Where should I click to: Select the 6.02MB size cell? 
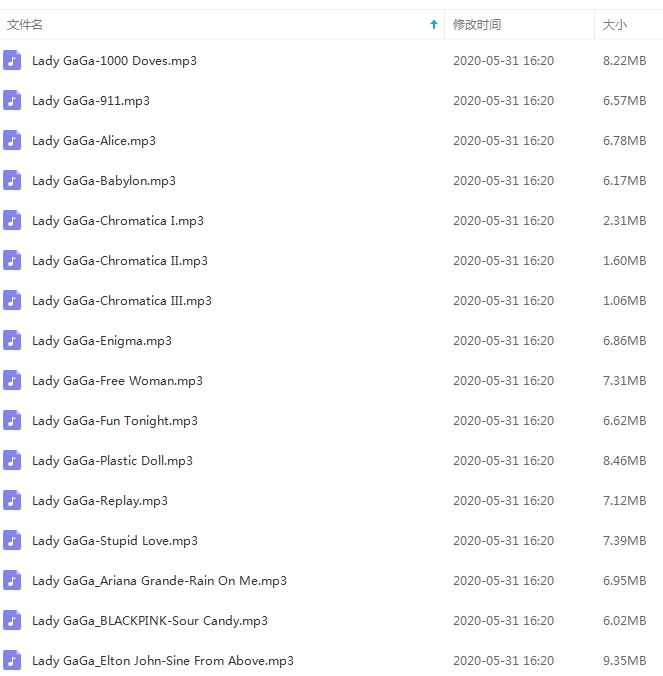point(625,621)
